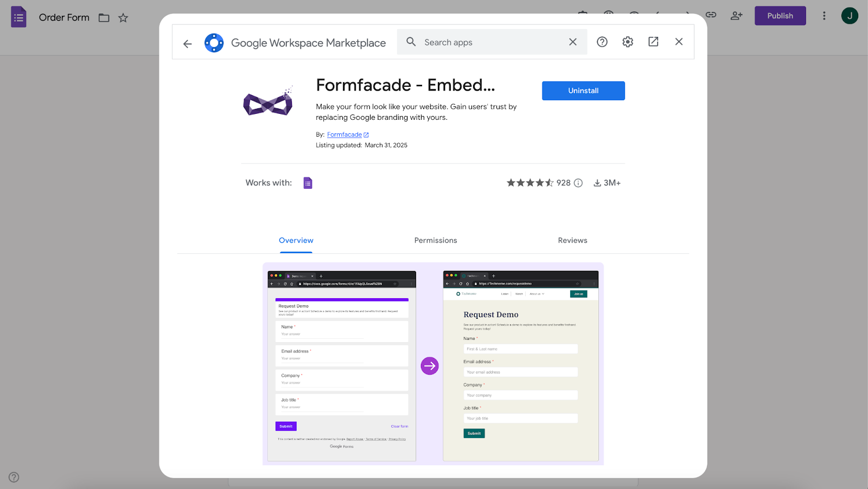Image resolution: width=868 pixels, height=489 pixels.
Task: Open the Forms more options menu
Action: tap(824, 16)
